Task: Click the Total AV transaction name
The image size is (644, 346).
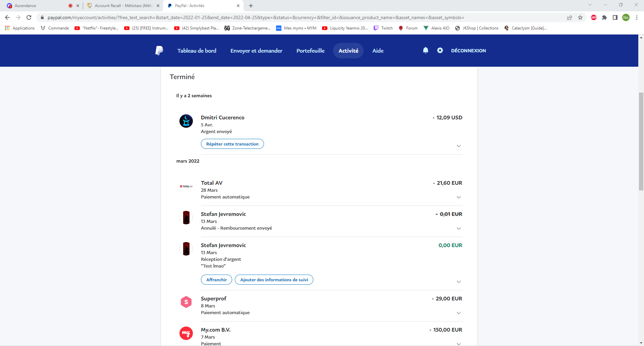Action: click(x=212, y=183)
